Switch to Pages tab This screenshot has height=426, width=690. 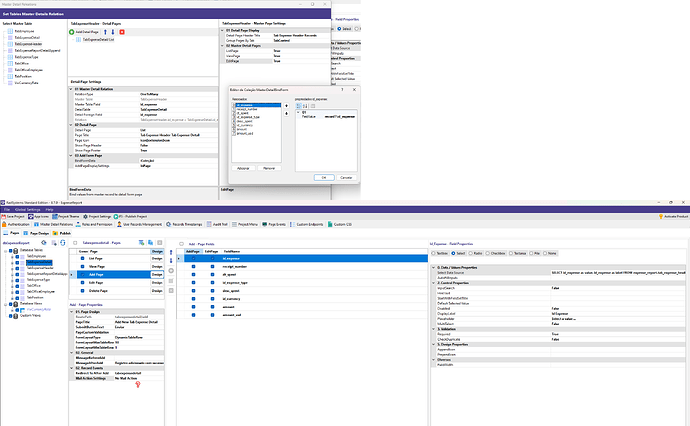11,233
